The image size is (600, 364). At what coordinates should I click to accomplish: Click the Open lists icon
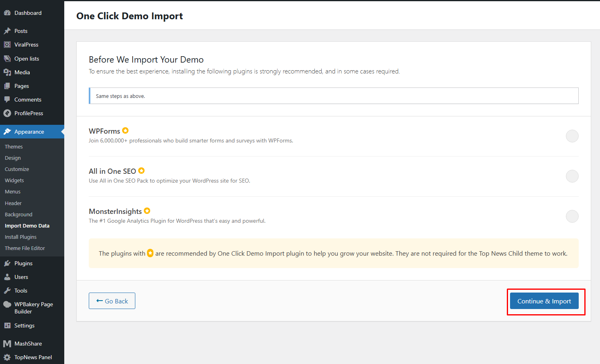point(7,59)
